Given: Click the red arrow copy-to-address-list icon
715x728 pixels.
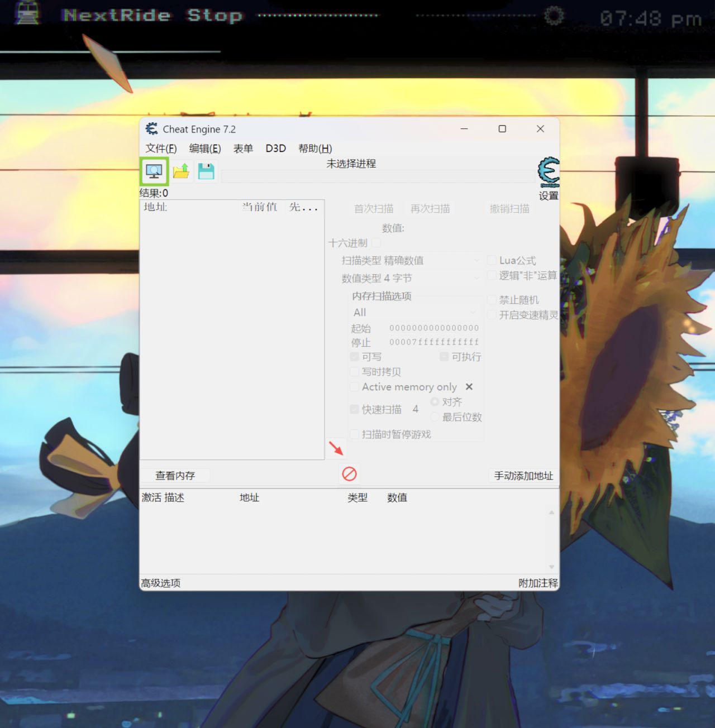Looking at the screenshot, I should [x=336, y=448].
